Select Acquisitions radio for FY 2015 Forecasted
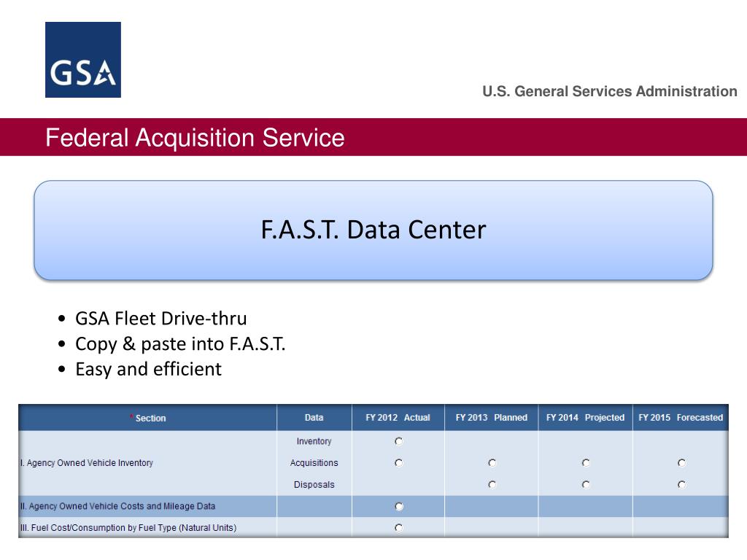The image size is (747, 560). click(x=681, y=463)
